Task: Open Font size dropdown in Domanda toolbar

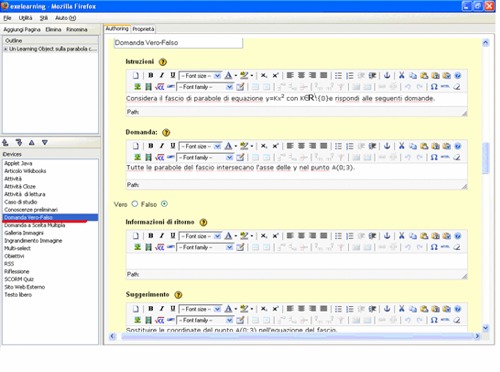Action: (200, 146)
